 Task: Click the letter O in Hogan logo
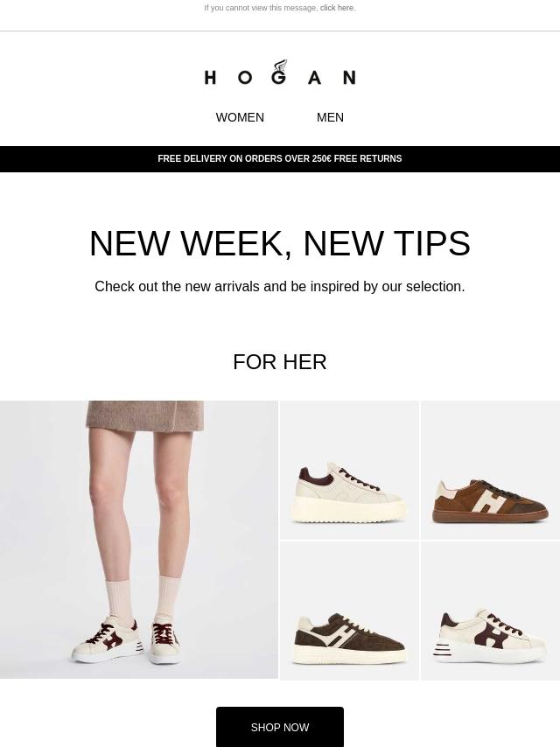coord(245,77)
